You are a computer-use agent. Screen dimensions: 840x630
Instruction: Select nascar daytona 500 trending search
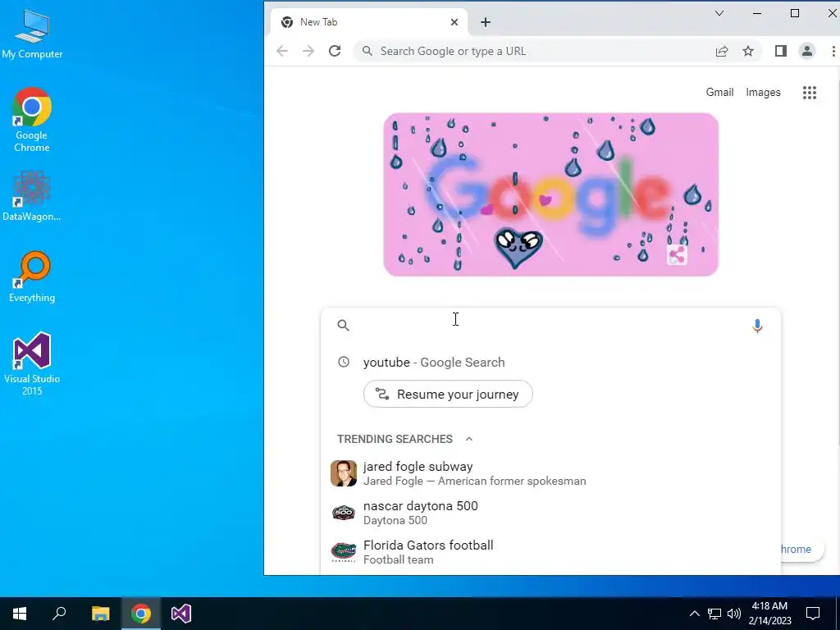(550, 513)
